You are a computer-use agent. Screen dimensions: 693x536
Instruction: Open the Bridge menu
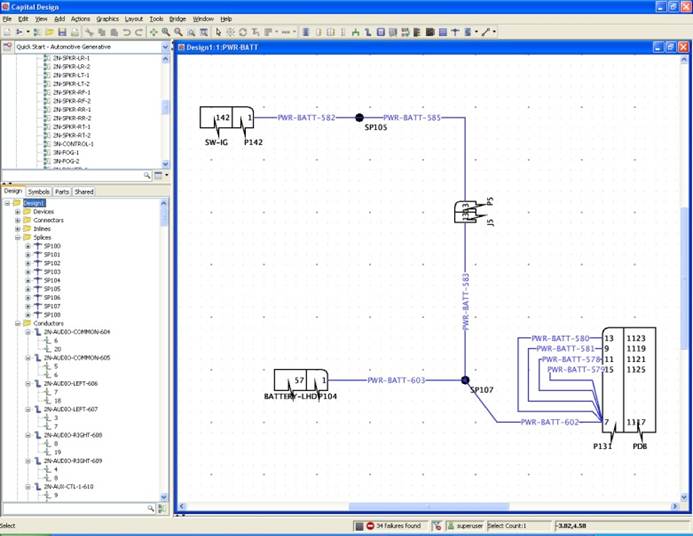[x=178, y=19]
